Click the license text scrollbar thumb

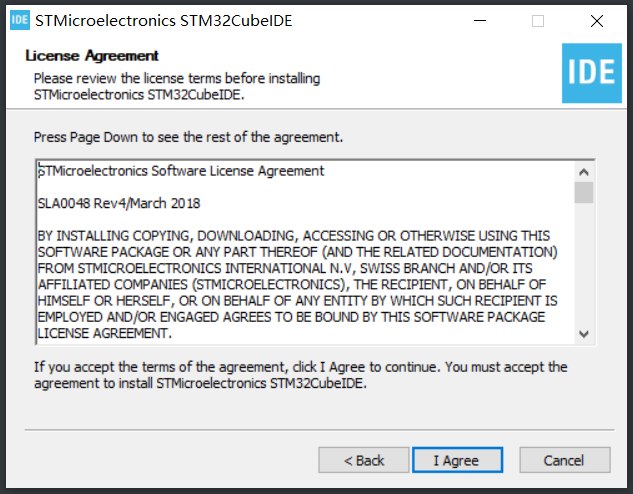click(584, 193)
